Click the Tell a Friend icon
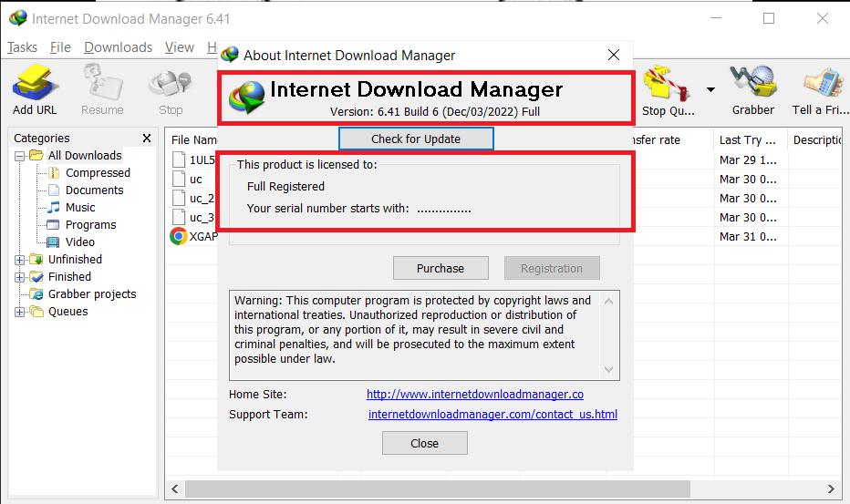 [819, 85]
